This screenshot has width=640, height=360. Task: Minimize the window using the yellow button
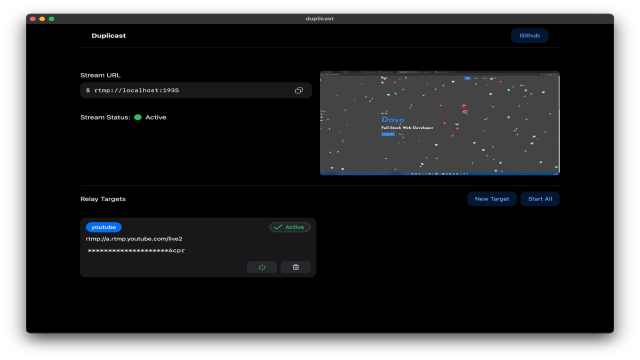tap(42, 19)
